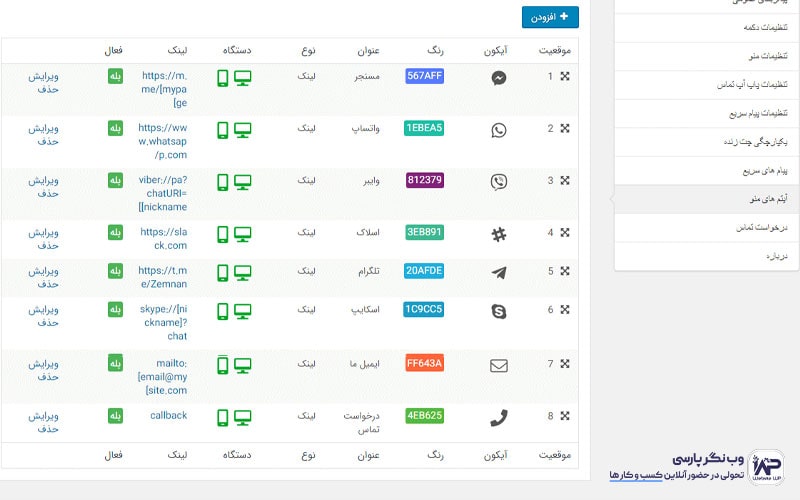800x500 pixels.
Task: Click the Viber icon in row 3
Action: point(498,182)
